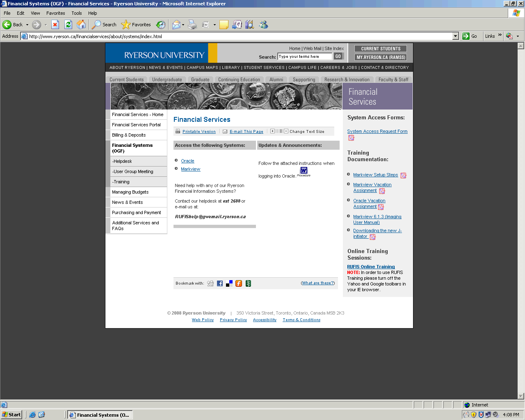Switch to the Undergraduate tab

(167, 80)
